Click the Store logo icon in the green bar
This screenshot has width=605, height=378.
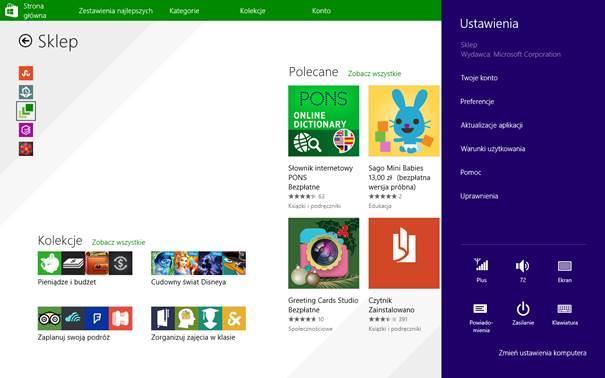(x=11, y=10)
